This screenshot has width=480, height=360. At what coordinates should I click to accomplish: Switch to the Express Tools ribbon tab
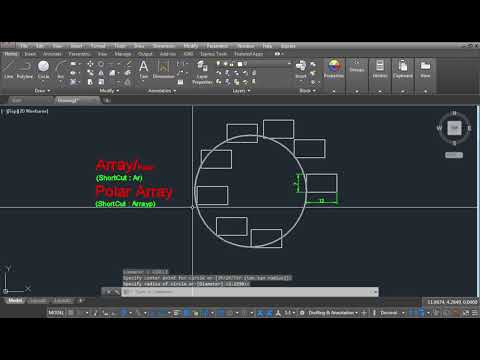213,54
